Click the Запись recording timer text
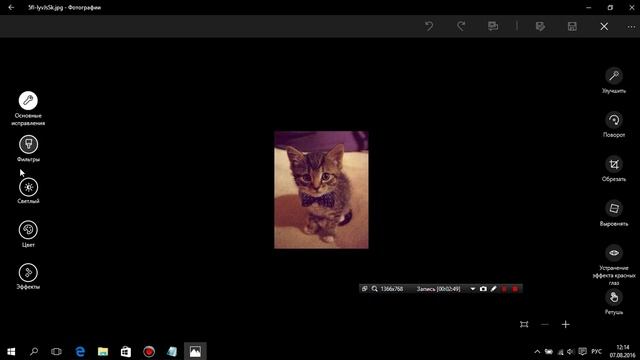This screenshot has width=640, height=360. [x=438, y=289]
